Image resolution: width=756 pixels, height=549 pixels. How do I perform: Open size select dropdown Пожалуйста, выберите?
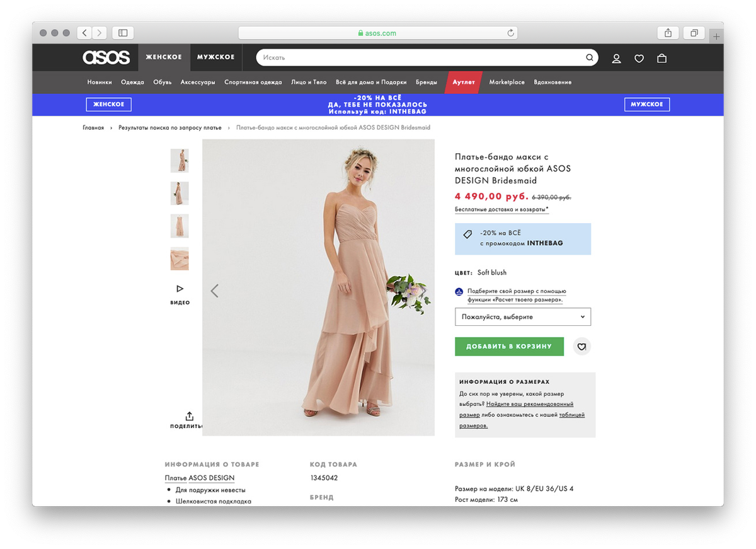(x=523, y=317)
